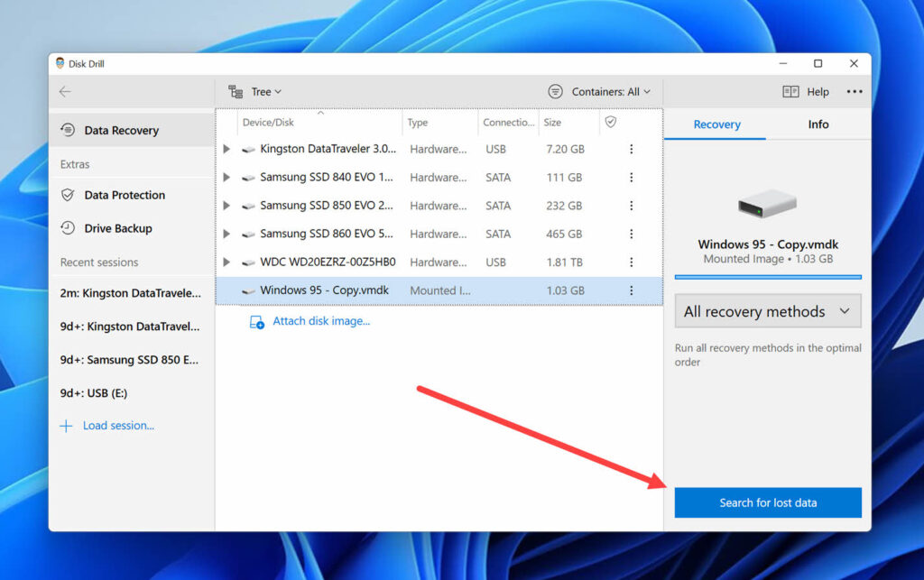924x580 pixels.
Task: Click the Tree view layout icon
Action: pos(236,91)
